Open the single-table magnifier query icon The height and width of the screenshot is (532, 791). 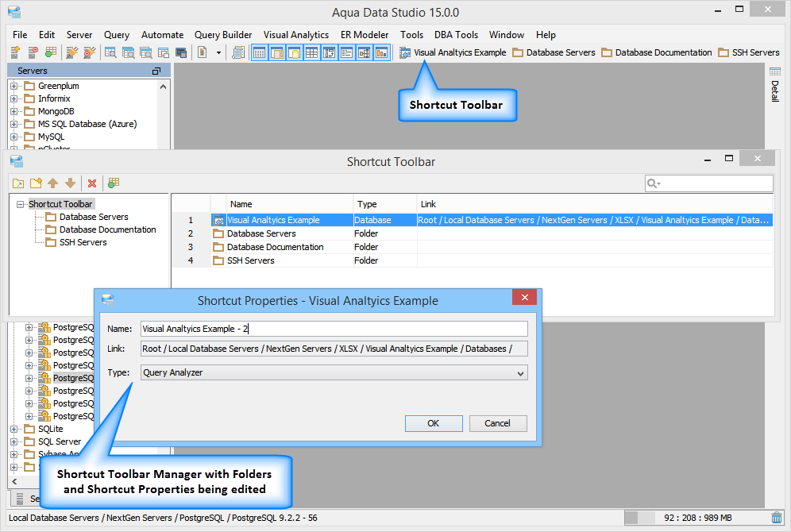tap(110, 52)
